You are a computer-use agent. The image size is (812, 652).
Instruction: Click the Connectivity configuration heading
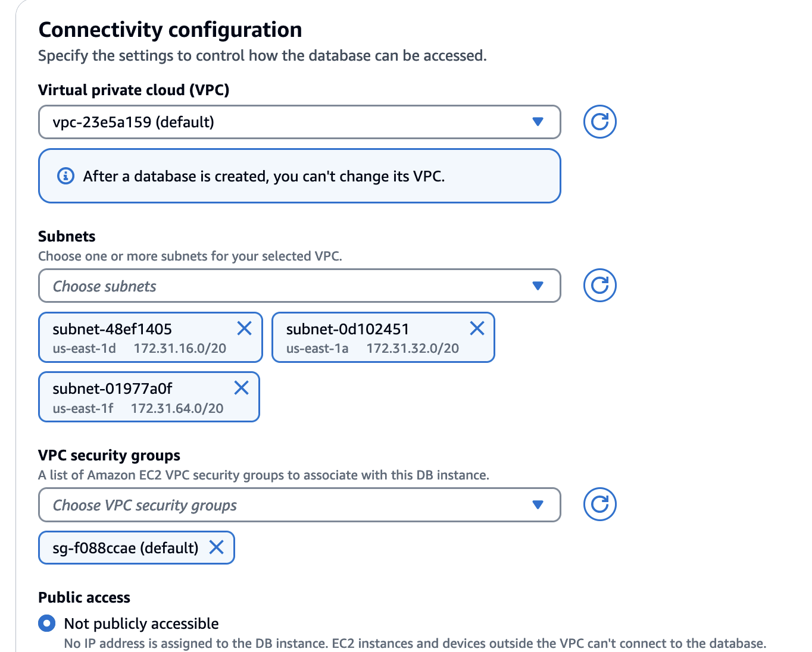170,30
